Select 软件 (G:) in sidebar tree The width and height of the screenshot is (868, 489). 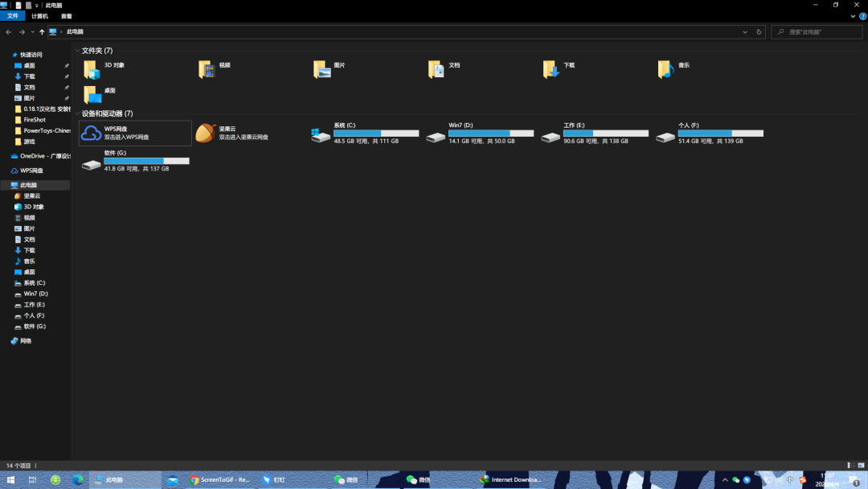30,327
